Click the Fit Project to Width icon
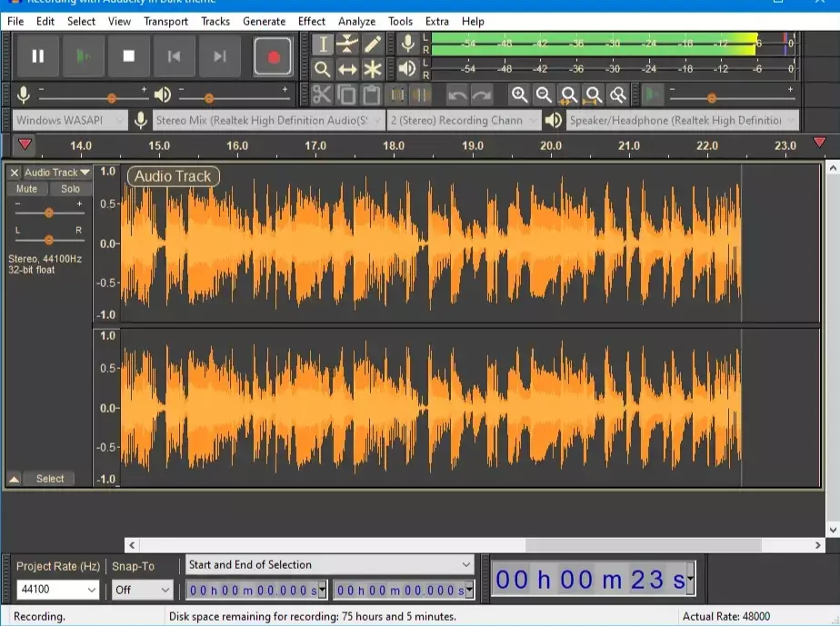 coord(593,94)
